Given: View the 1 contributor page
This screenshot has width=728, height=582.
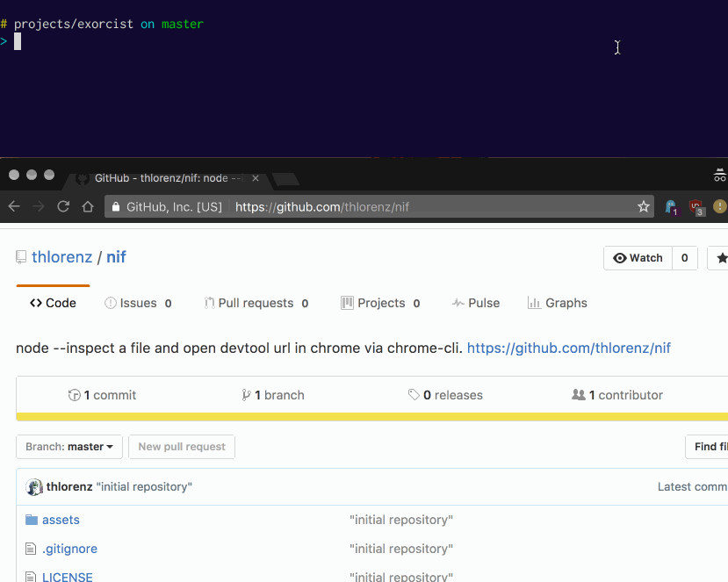Looking at the screenshot, I should (x=617, y=395).
